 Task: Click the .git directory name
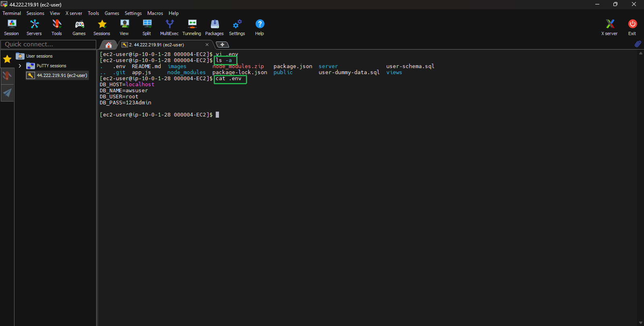click(x=119, y=73)
